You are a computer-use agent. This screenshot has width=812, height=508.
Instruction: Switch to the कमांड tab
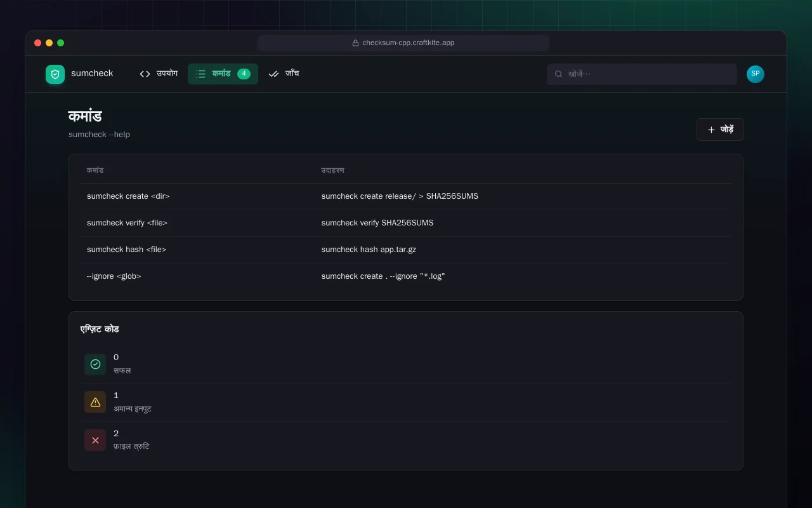[x=223, y=74]
